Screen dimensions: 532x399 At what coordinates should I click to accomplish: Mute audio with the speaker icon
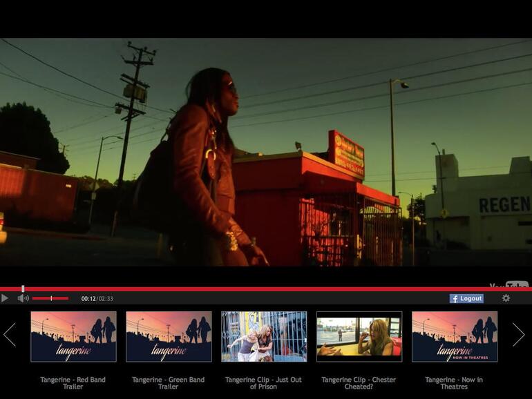pyautogui.click(x=23, y=298)
